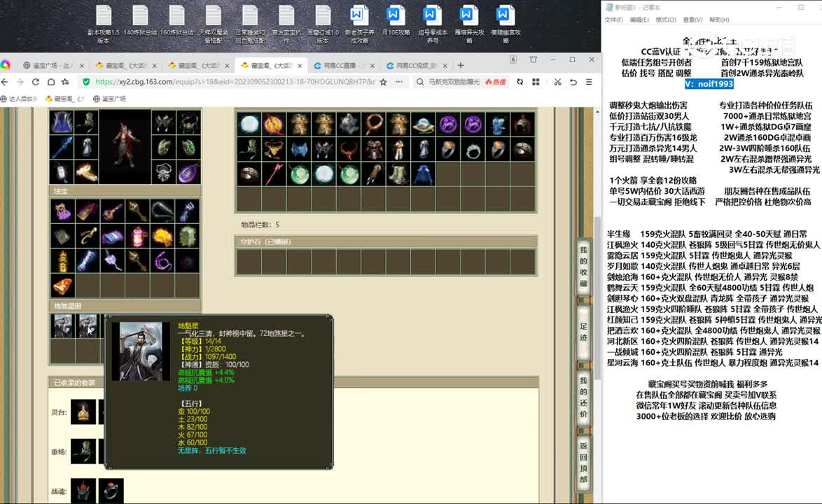The width and height of the screenshot is (822, 504).
Task: Click the 守护石 (已镶嵌) section header
Action: click(386, 241)
